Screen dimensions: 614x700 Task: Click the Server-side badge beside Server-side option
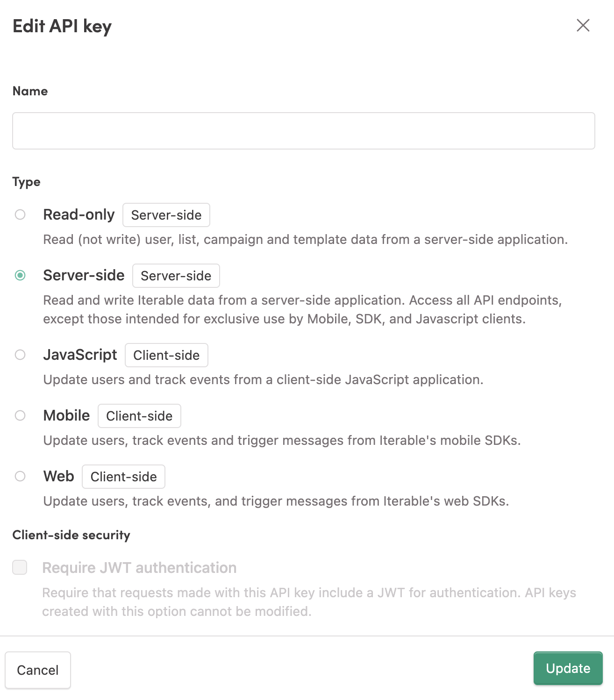176,276
